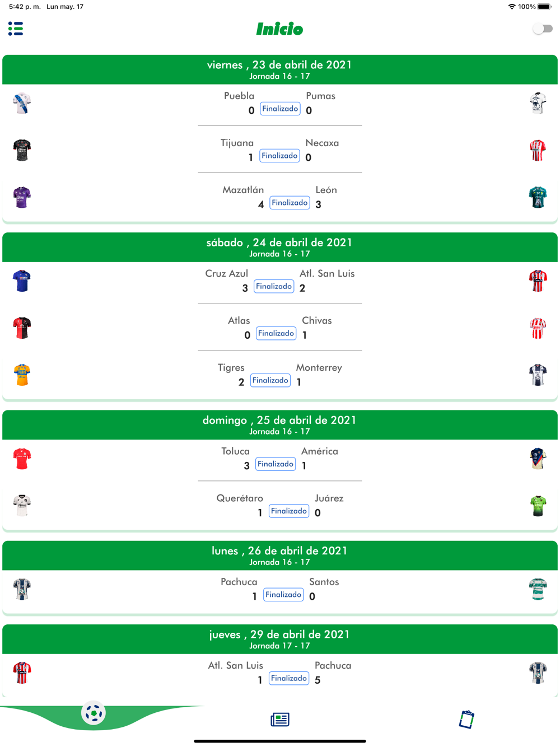Click the Inicio title
Viewport: 560px width, 747px height.
[280, 29]
